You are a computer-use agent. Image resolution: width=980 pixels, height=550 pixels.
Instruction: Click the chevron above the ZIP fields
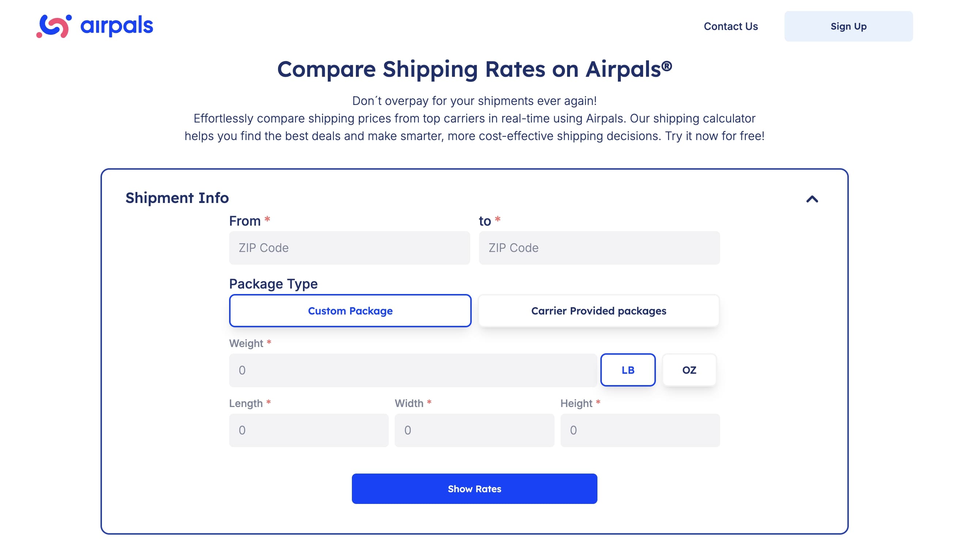coord(813,199)
